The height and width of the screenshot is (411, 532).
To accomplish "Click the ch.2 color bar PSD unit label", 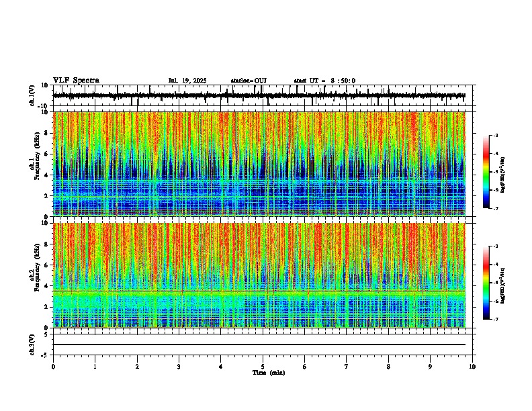I will coord(503,285).
